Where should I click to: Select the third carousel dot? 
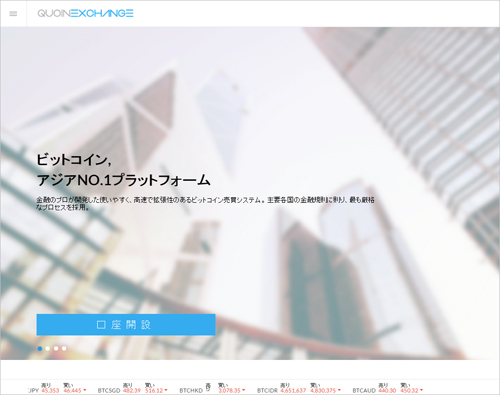(56, 348)
